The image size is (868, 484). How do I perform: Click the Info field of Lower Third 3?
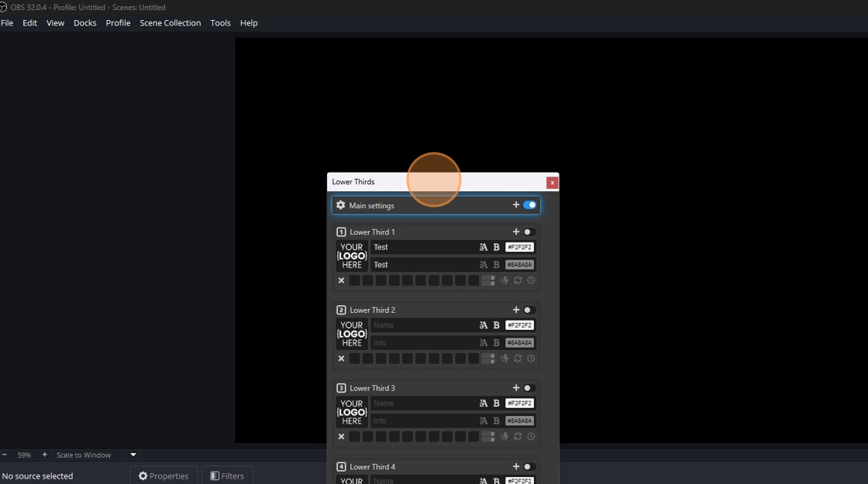pyautogui.click(x=422, y=421)
